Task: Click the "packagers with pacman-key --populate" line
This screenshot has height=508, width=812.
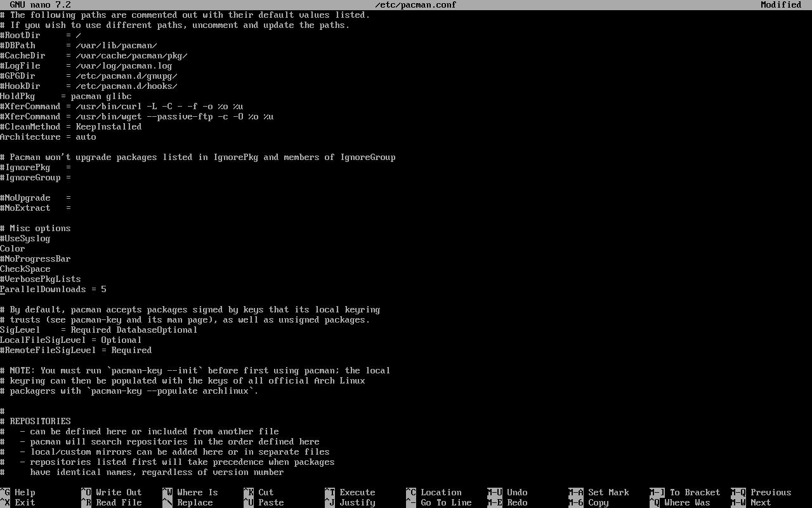Action: [x=129, y=391]
